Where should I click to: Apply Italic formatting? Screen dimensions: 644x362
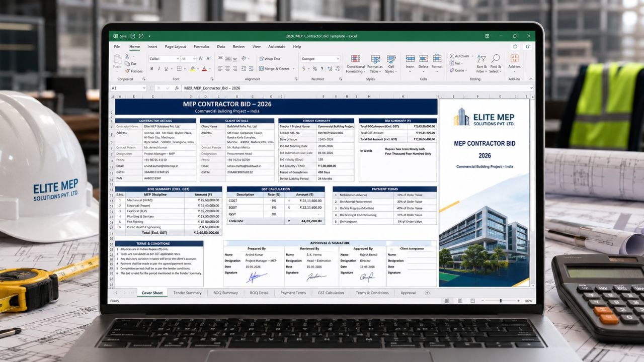coord(159,68)
